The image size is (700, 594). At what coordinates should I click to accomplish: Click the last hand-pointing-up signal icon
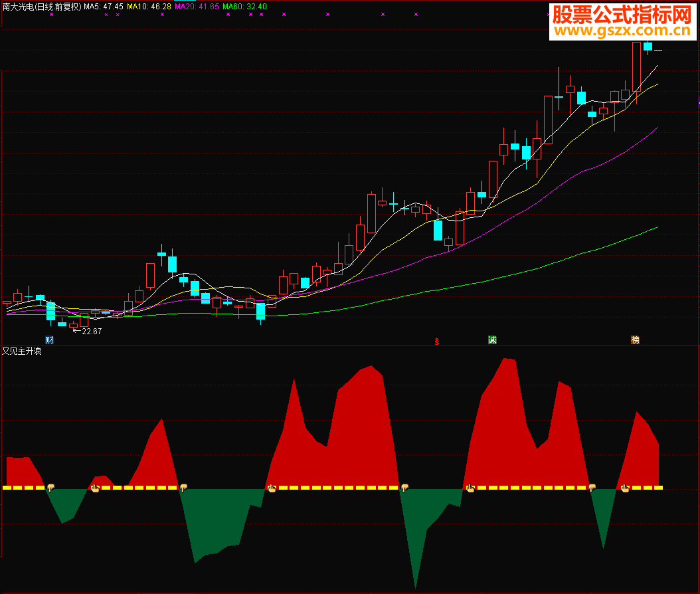point(625,488)
